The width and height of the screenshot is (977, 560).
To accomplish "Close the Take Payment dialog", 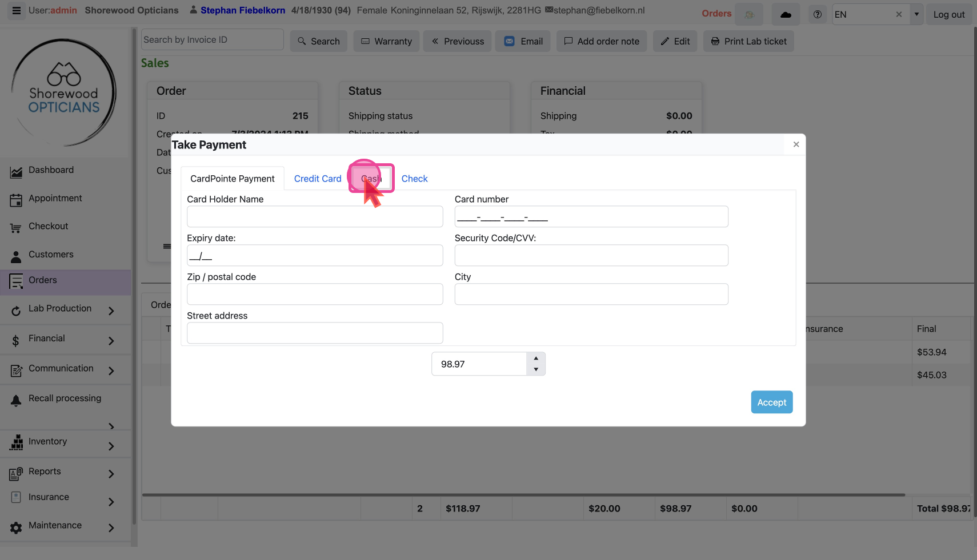I will tap(796, 144).
